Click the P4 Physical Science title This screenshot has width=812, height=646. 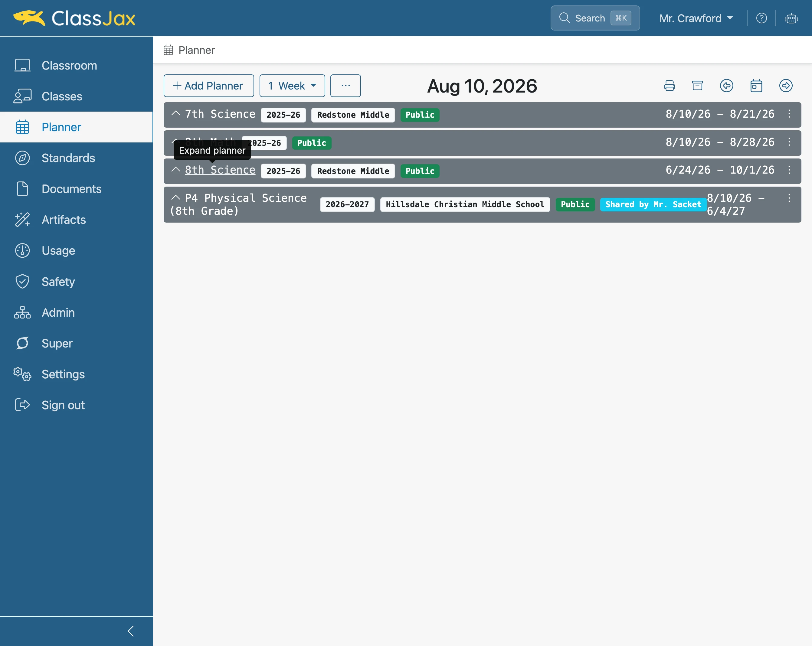(238, 204)
